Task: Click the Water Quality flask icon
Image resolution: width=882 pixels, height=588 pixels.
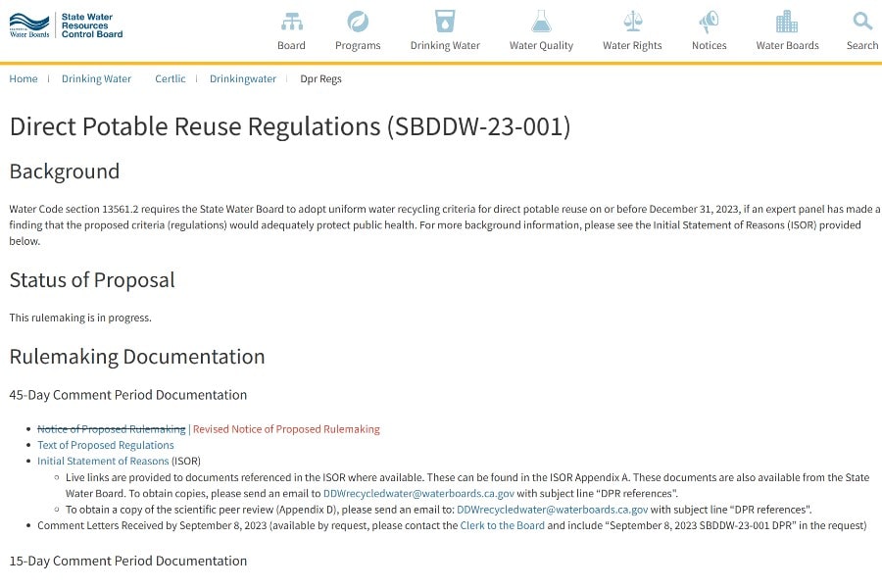Action: (x=541, y=22)
